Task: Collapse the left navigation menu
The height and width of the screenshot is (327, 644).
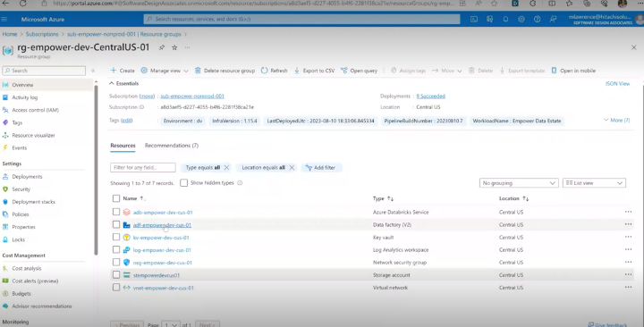Action: pos(93,71)
